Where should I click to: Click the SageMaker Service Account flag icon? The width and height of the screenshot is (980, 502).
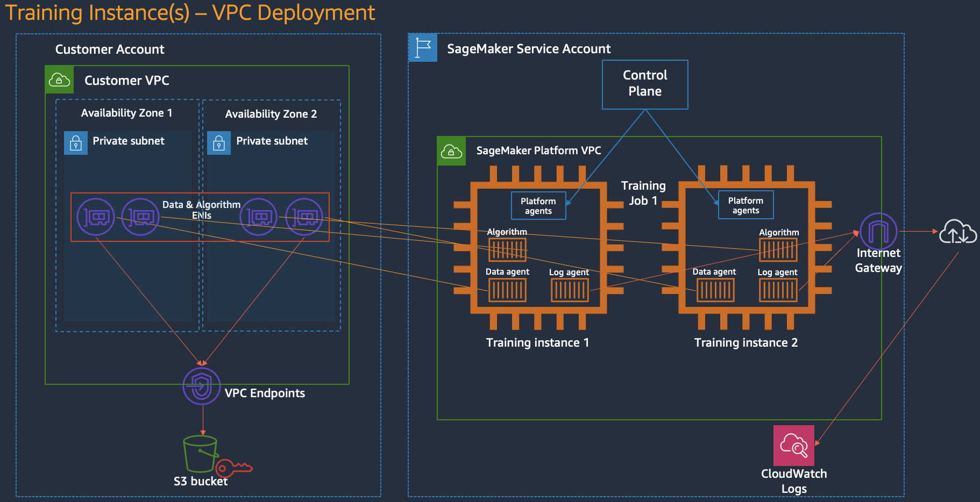(423, 47)
